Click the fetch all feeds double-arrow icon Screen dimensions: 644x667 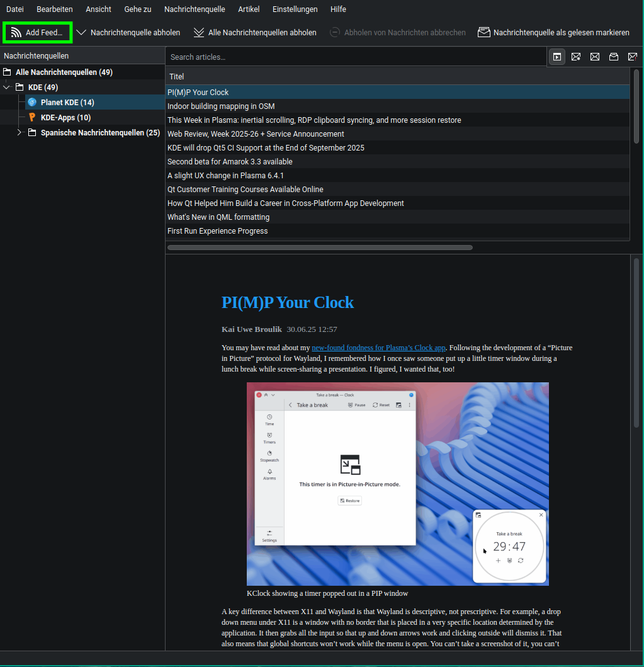tap(199, 32)
